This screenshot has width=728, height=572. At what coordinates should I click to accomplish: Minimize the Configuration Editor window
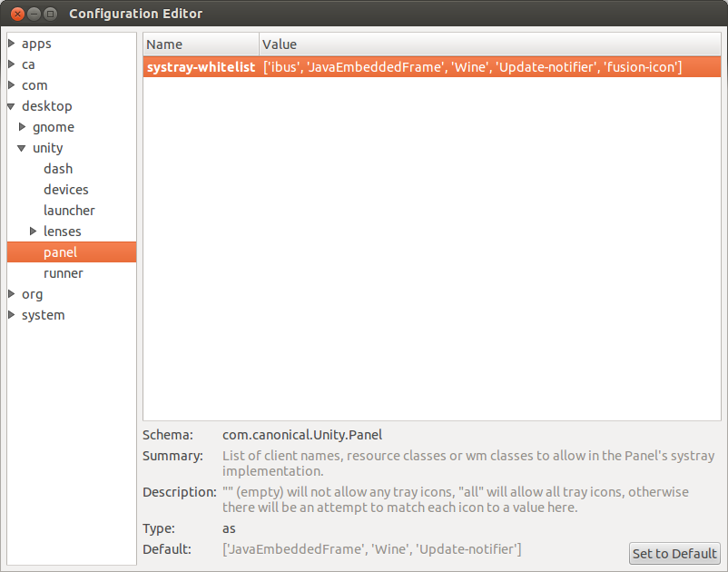(x=34, y=14)
